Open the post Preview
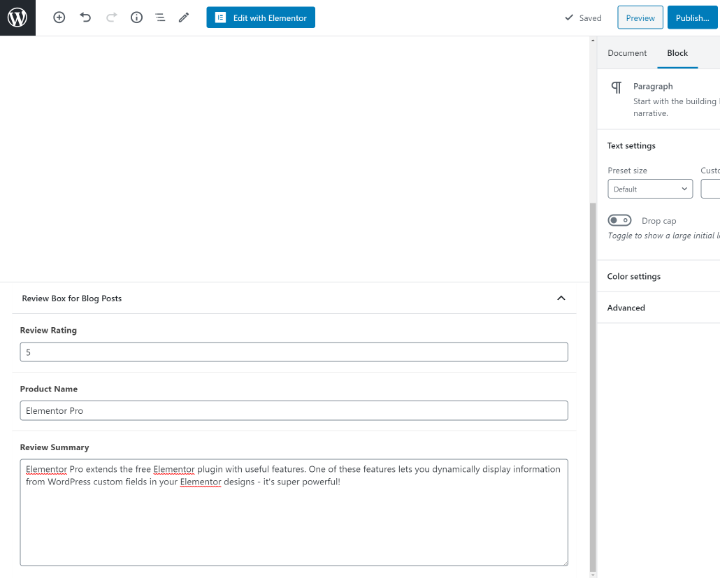 tap(640, 18)
